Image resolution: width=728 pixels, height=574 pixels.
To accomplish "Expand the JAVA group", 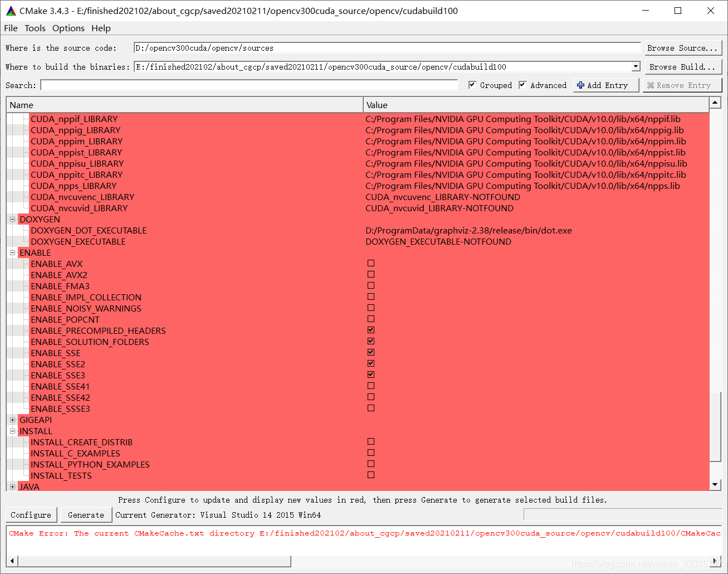I will [12, 487].
